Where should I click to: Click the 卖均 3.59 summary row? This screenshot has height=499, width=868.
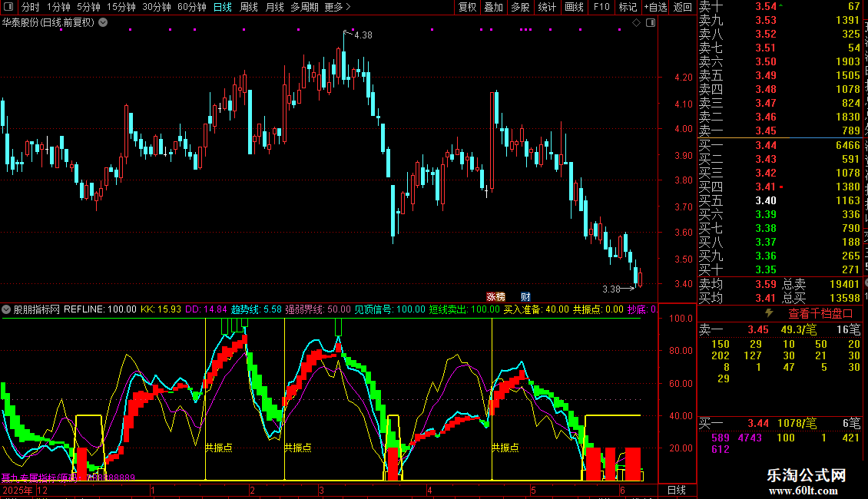[x=738, y=284]
